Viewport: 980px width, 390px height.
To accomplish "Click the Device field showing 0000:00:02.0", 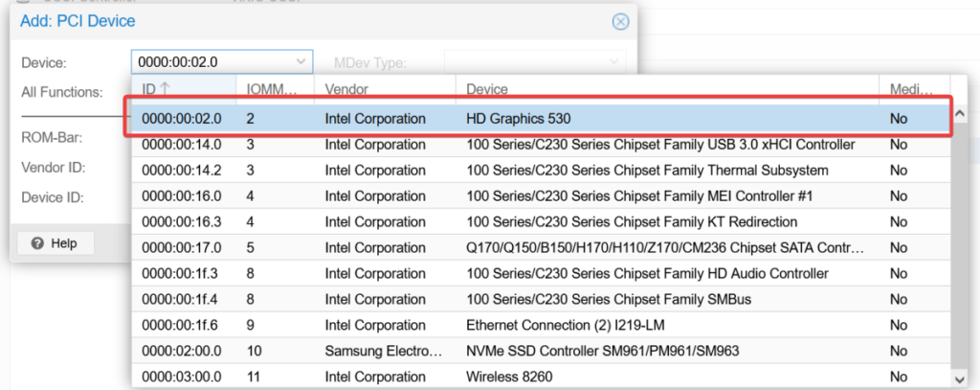I will 222,62.
